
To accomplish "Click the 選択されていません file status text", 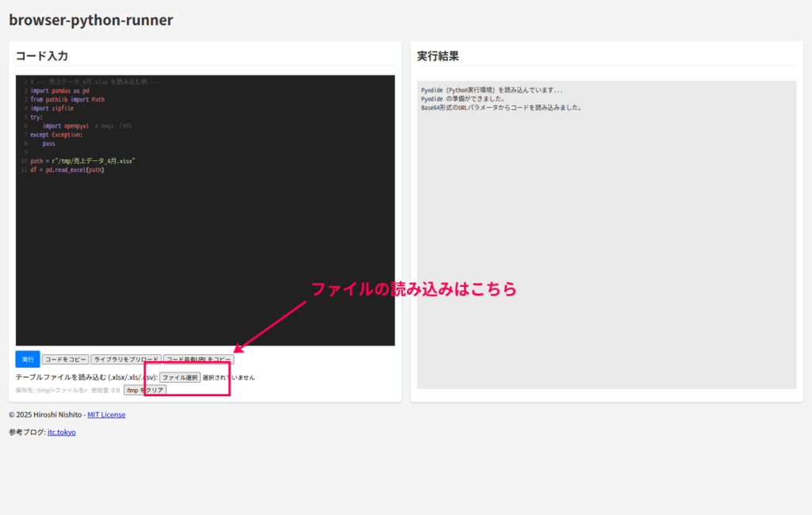I will tap(228, 377).
